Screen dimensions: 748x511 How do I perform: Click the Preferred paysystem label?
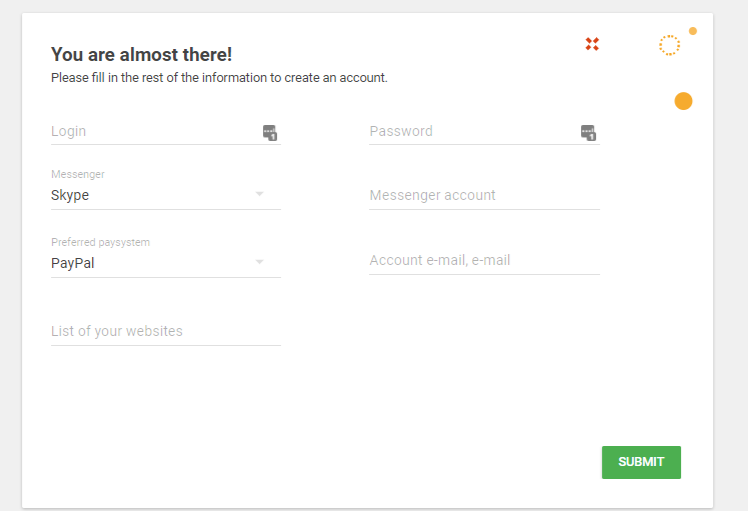click(100, 242)
